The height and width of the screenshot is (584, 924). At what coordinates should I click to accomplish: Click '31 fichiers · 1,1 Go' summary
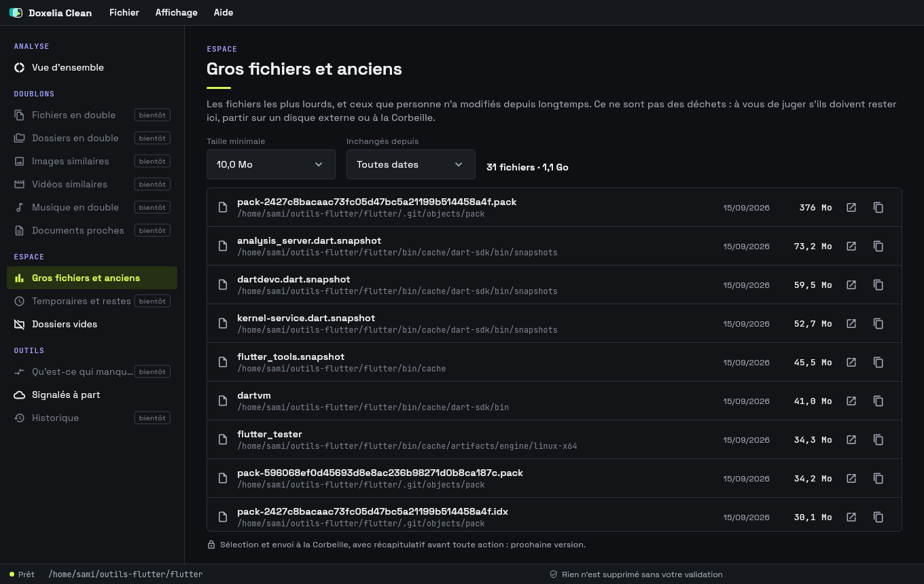click(x=527, y=167)
